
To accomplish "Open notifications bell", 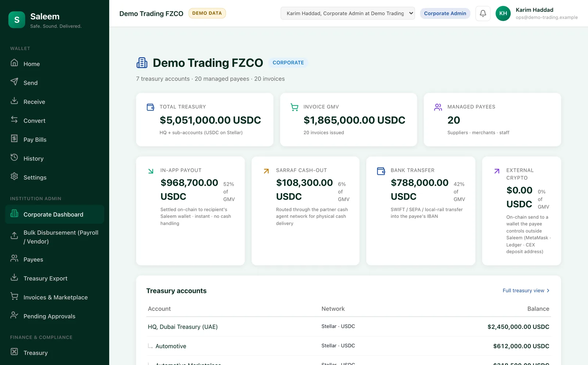I will coord(483,13).
